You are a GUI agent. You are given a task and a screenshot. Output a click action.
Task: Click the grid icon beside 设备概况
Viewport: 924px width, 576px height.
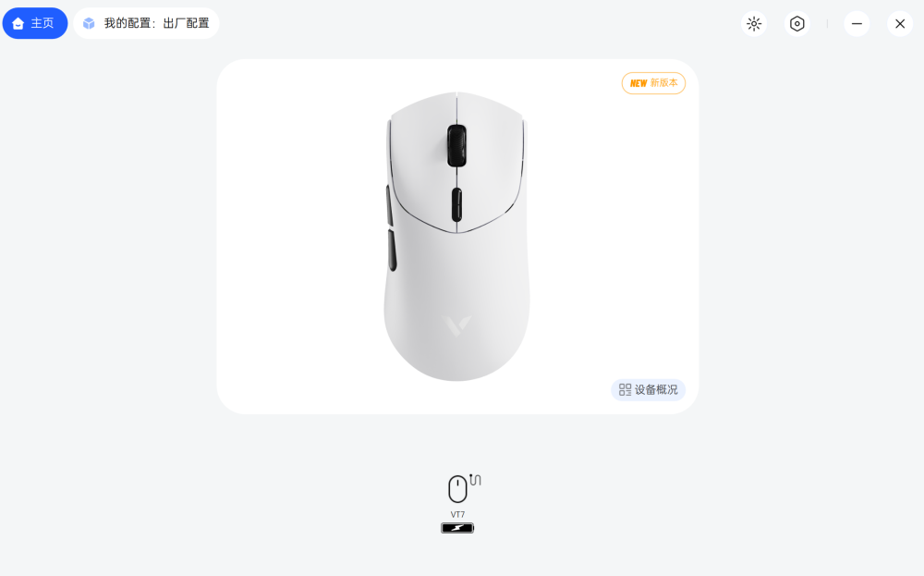pos(625,389)
